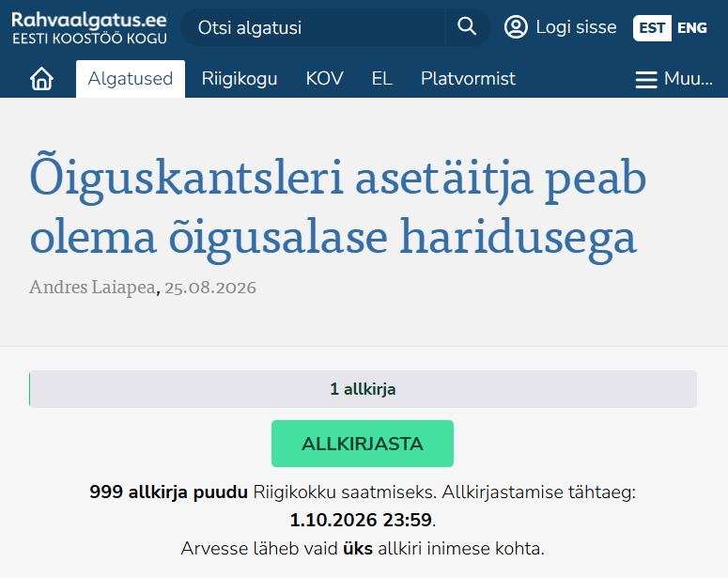Switch language to EST
The height and width of the screenshot is (578, 728).
[x=652, y=28]
